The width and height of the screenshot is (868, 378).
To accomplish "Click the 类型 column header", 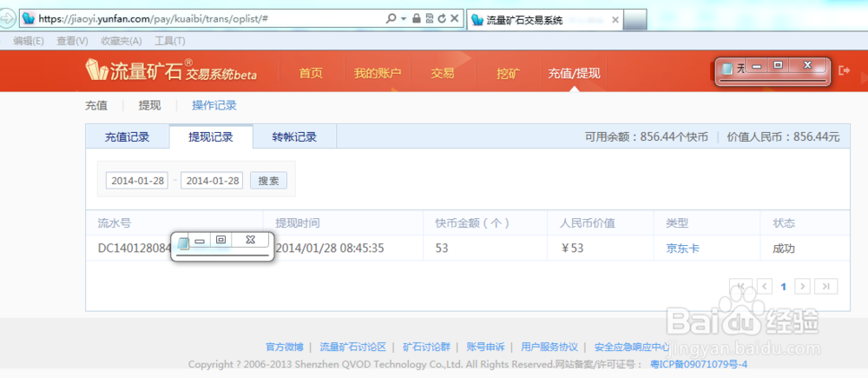I will (678, 223).
